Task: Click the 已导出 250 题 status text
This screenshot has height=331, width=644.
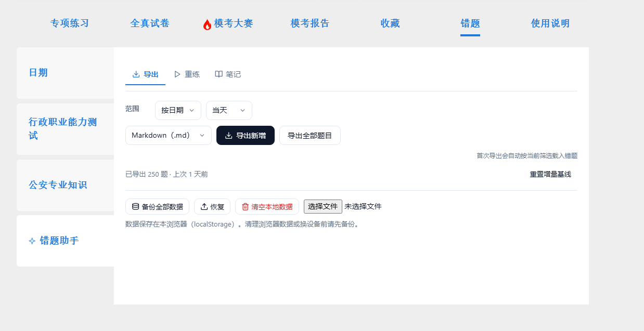Action: (x=166, y=175)
